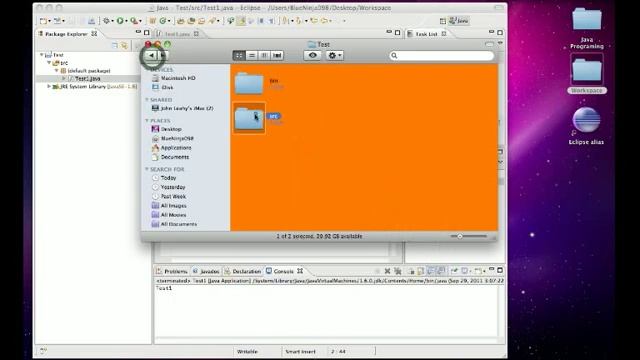Switch Finder to column view
Image resolution: width=640 pixels, height=360 pixels.
(x=264, y=55)
